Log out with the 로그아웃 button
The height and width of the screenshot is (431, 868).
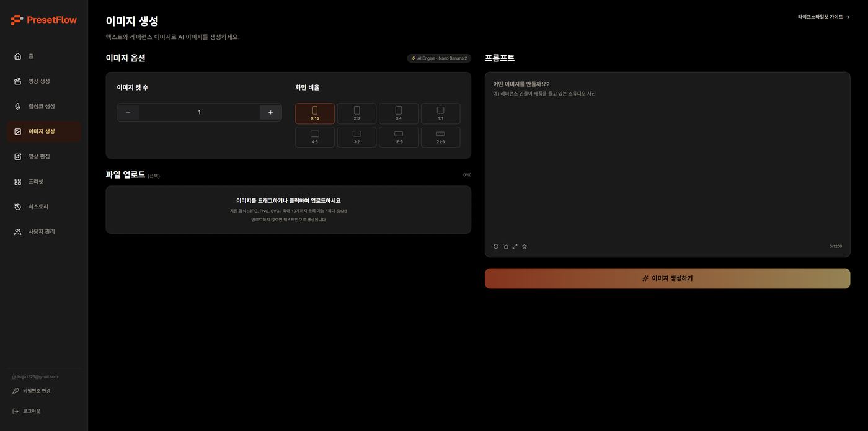tap(27, 411)
